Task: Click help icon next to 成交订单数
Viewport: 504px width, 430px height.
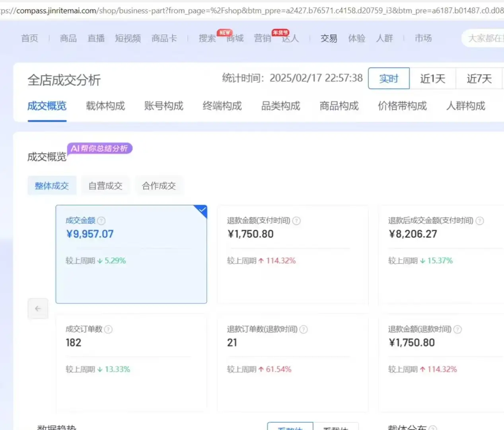Action: click(x=108, y=329)
